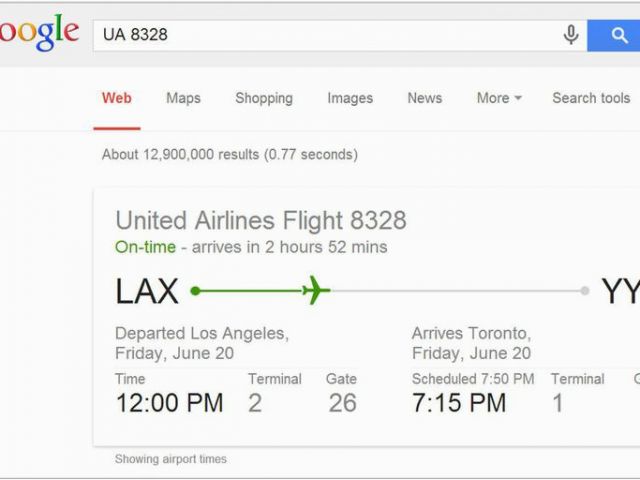Click the blue magnifier search button
640x480 pixels.
click(613, 36)
